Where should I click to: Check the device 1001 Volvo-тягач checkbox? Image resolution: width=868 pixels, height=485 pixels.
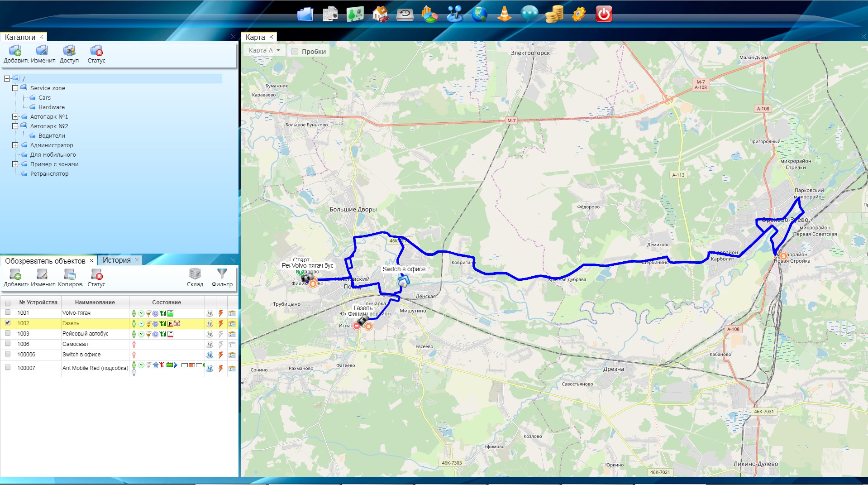pos(8,312)
